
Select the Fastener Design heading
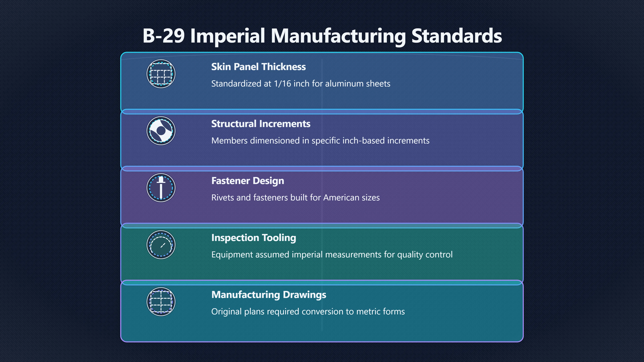point(248,181)
